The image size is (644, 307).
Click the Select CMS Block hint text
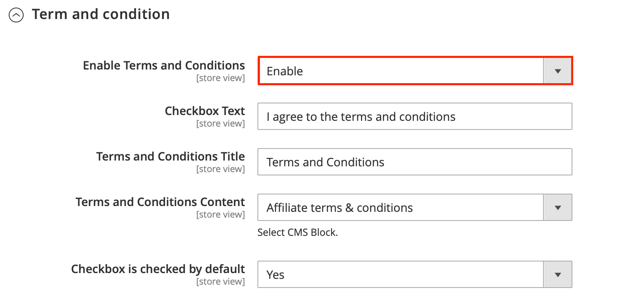(x=298, y=233)
